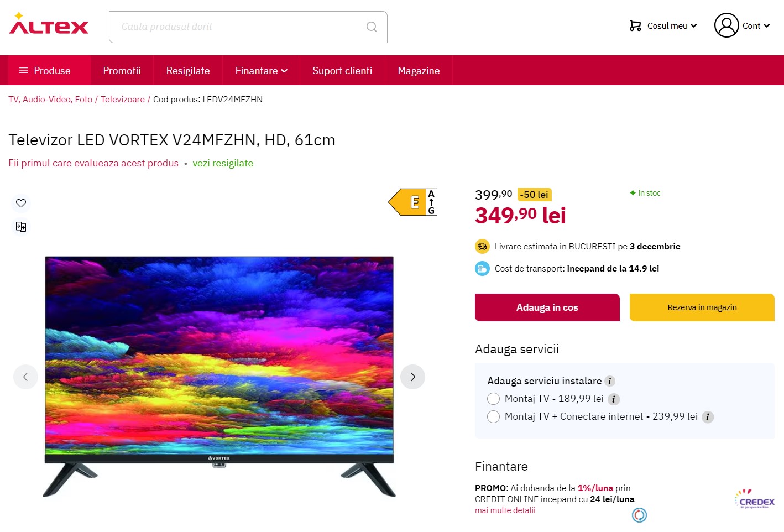Show info icon for Montaj TV price
The width and height of the screenshot is (784, 532).
click(614, 399)
